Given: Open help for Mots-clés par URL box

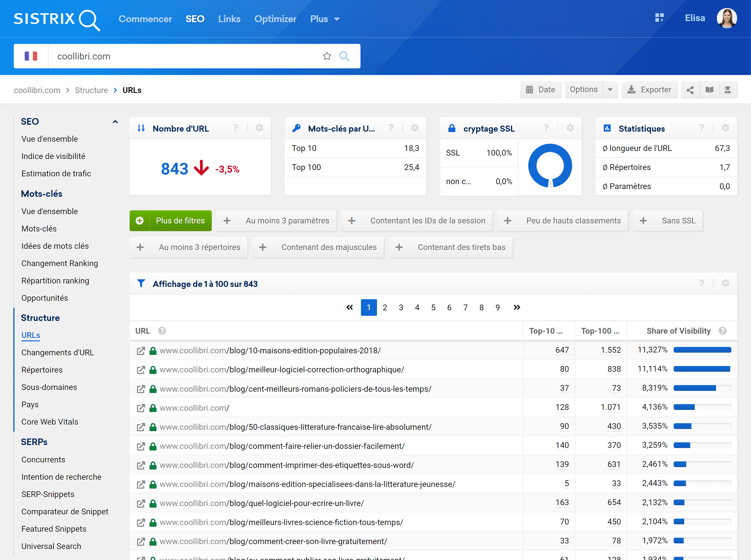Looking at the screenshot, I should pos(391,128).
